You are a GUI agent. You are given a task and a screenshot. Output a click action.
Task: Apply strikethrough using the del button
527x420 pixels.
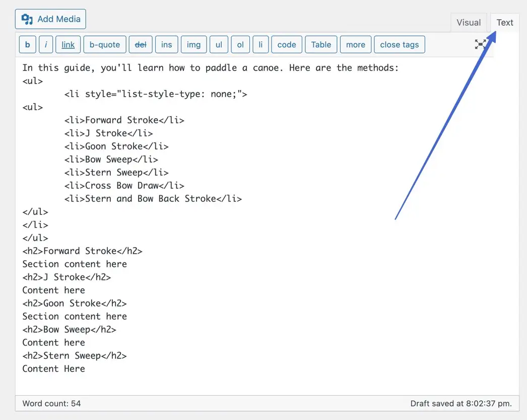(x=141, y=44)
